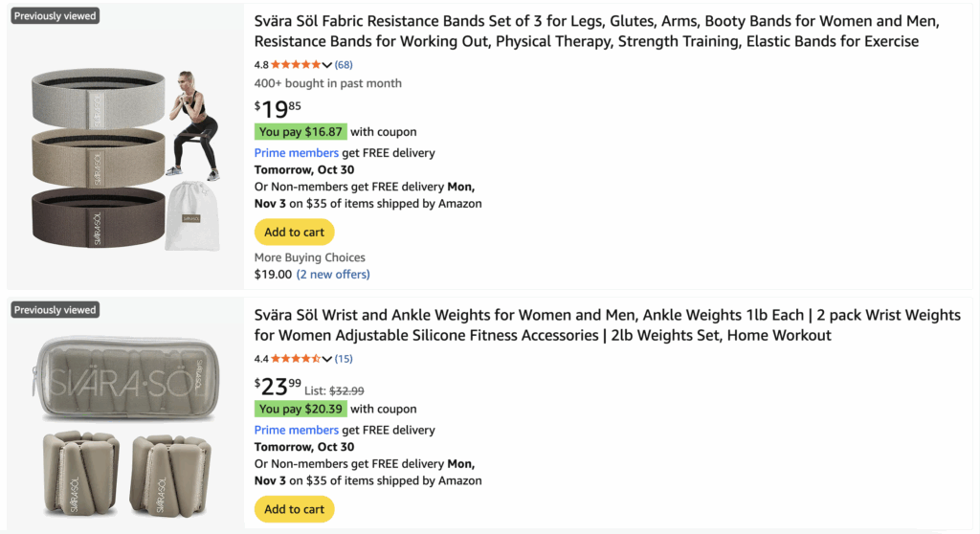Click the $20.39 coupon badge

tap(301, 410)
